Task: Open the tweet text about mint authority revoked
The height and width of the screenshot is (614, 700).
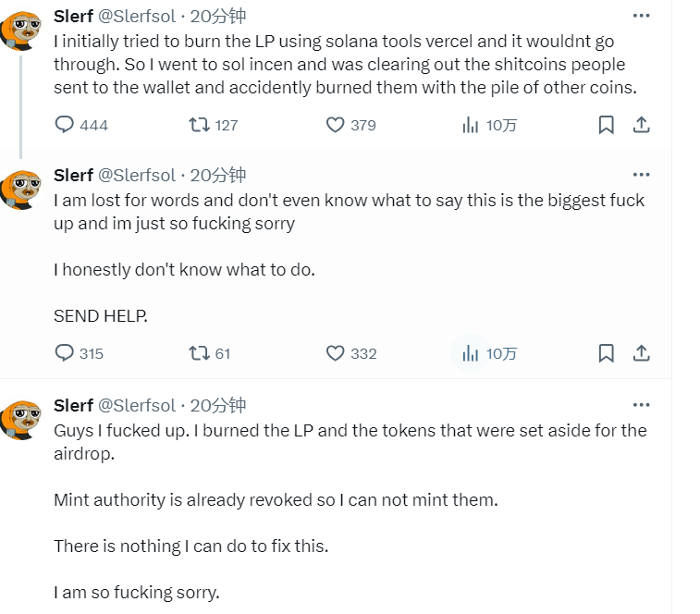Action: pos(276,500)
